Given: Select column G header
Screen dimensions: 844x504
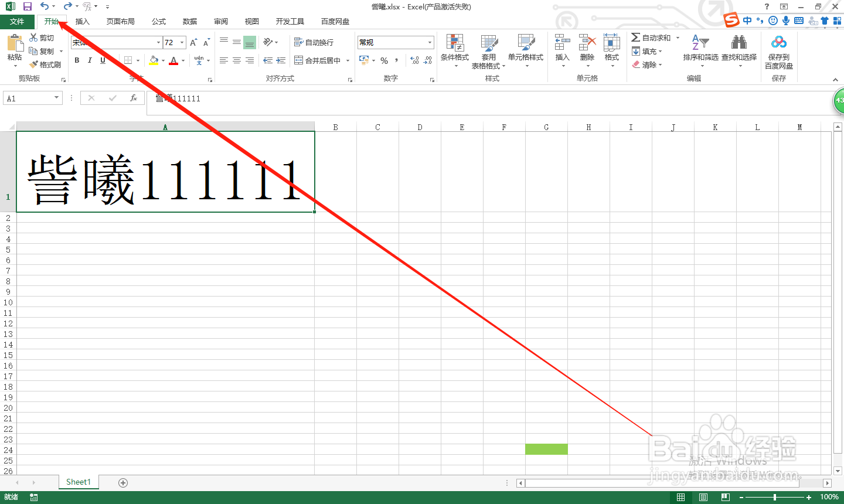Looking at the screenshot, I should point(546,127).
